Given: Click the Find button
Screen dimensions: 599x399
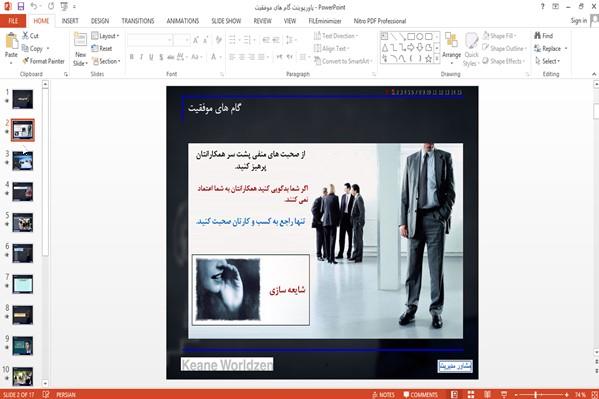Looking at the screenshot, I should point(544,36).
